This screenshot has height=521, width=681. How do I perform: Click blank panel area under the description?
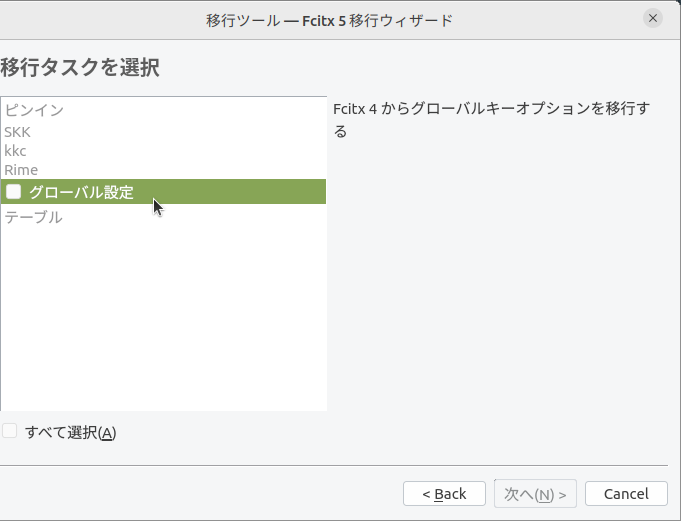[x=500, y=300]
